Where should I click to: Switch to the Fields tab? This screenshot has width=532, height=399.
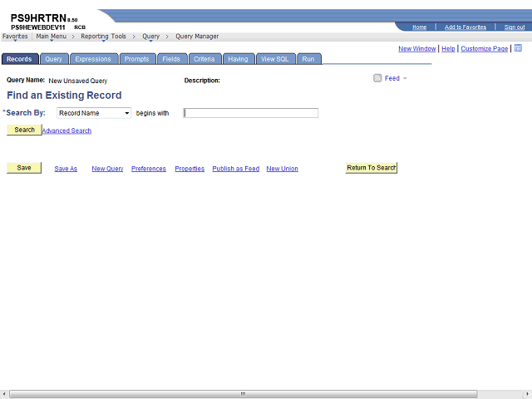point(171,59)
